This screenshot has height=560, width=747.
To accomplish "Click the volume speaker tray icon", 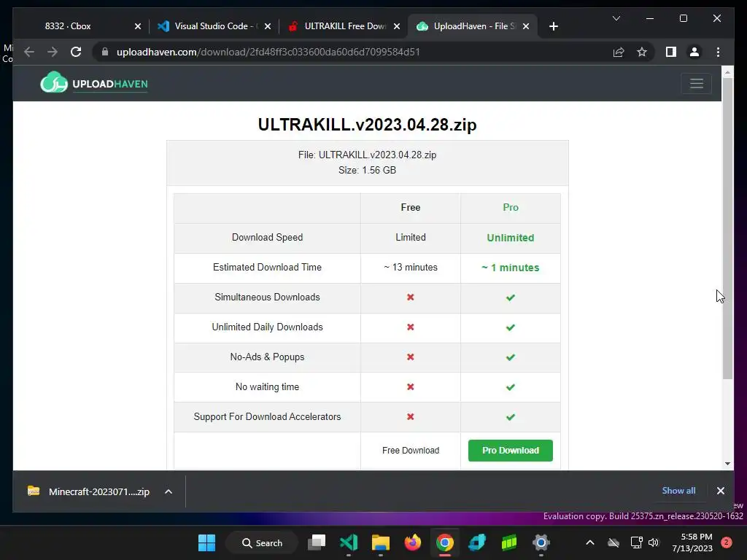I will tap(653, 542).
